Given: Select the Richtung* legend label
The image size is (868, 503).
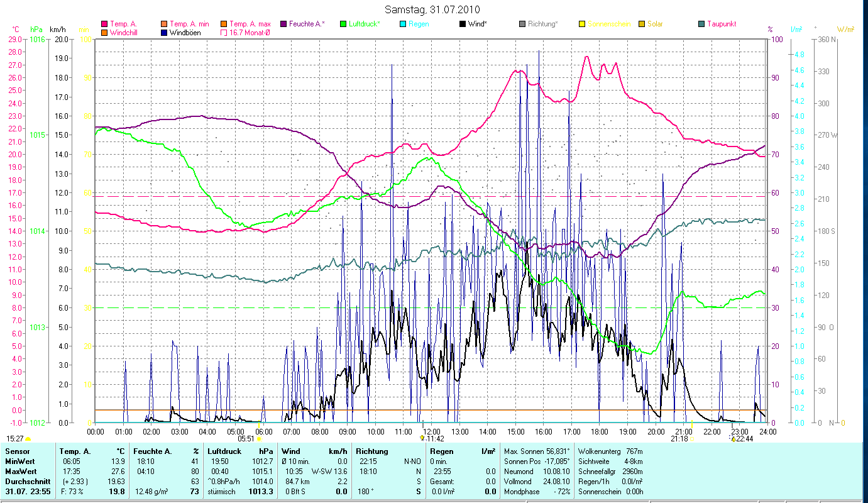Looking at the screenshot, I should [x=542, y=24].
